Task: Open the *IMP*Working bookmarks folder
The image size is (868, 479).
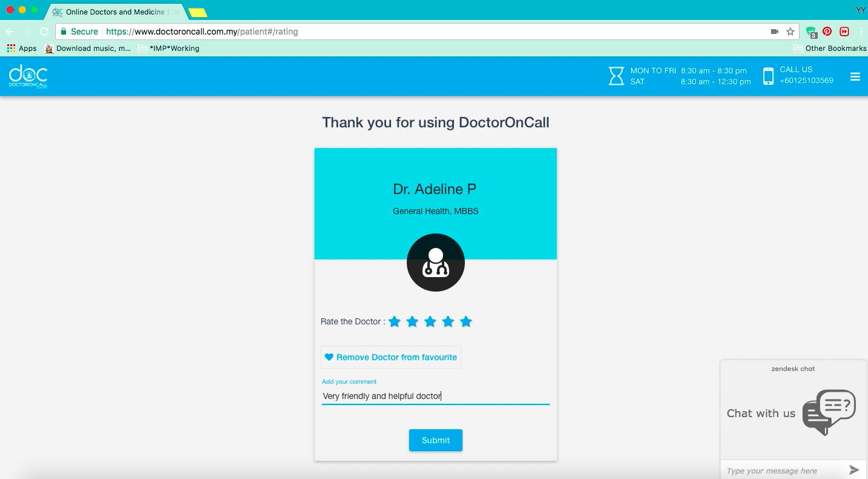Action: [169, 49]
